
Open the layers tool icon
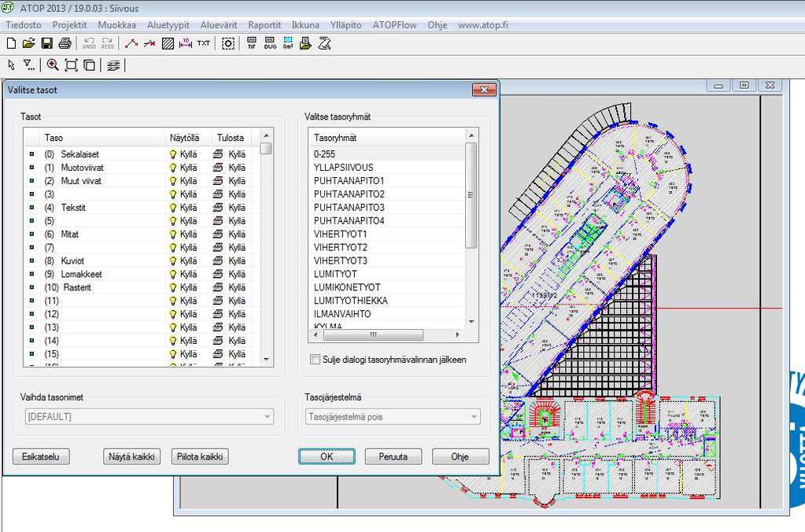[x=113, y=65]
